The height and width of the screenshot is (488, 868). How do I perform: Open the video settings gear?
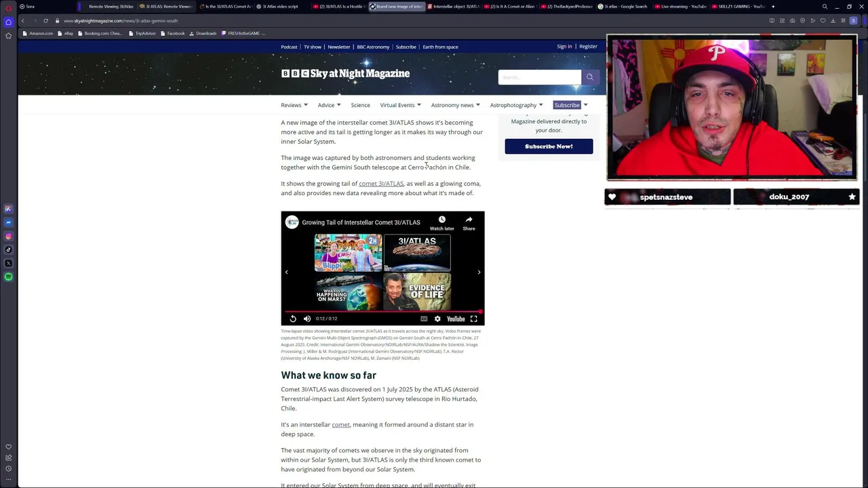point(437,319)
